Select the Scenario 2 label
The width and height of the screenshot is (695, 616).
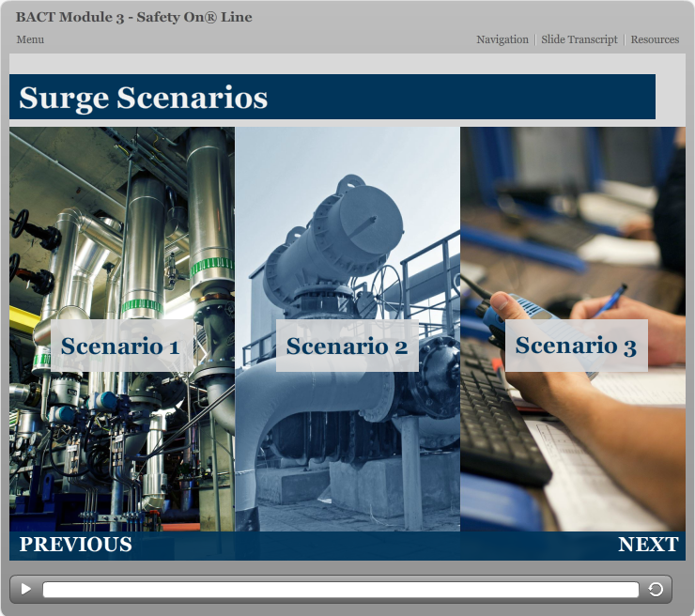347,346
